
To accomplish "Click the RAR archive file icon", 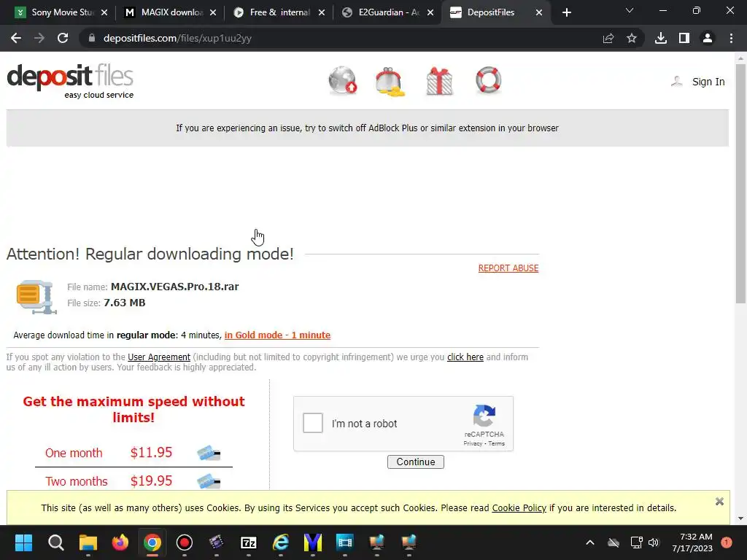I will [x=36, y=297].
